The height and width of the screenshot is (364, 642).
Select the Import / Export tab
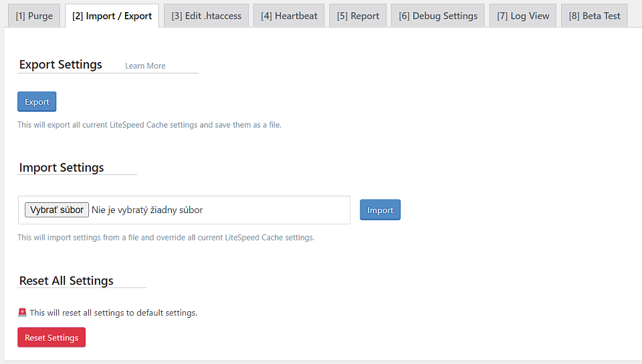(x=112, y=16)
